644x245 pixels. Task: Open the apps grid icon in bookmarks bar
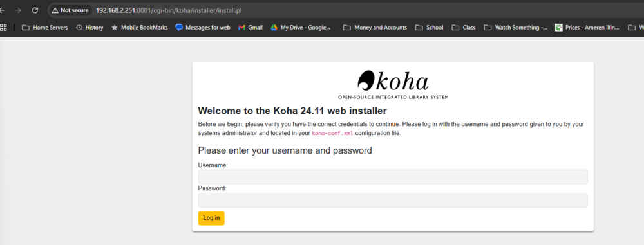3,28
